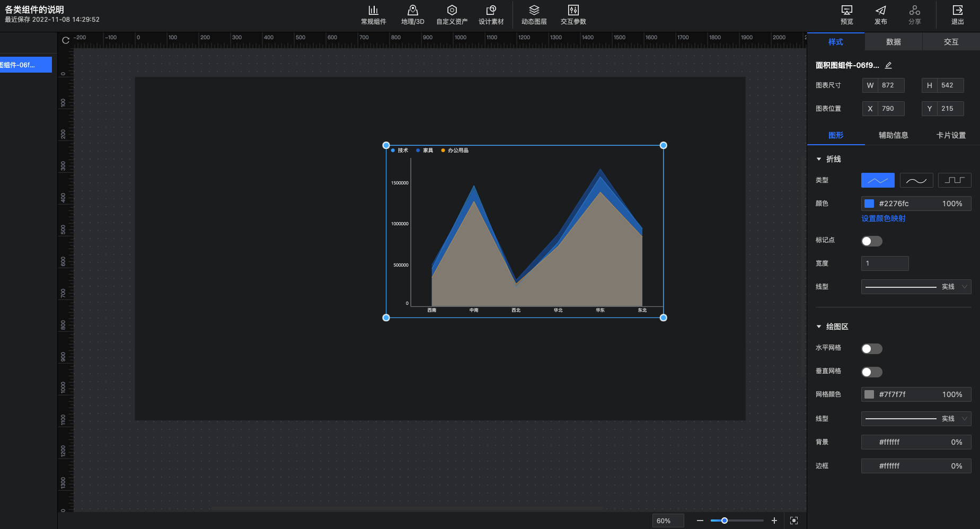
Task: Switch to the 样式 tab
Action: [x=836, y=42]
